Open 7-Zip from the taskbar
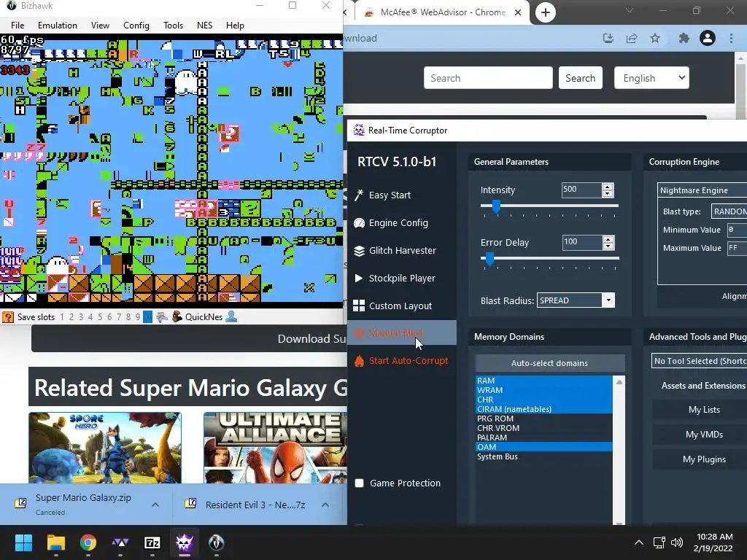 [x=152, y=542]
